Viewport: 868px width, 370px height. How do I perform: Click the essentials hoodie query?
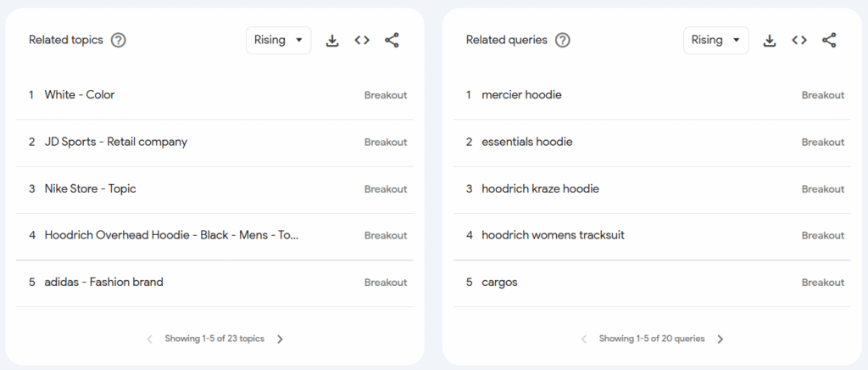[526, 142]
